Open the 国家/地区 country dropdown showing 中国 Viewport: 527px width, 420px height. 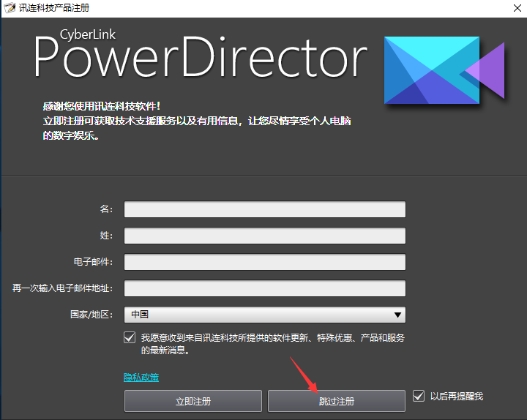[x=265, y=315]
